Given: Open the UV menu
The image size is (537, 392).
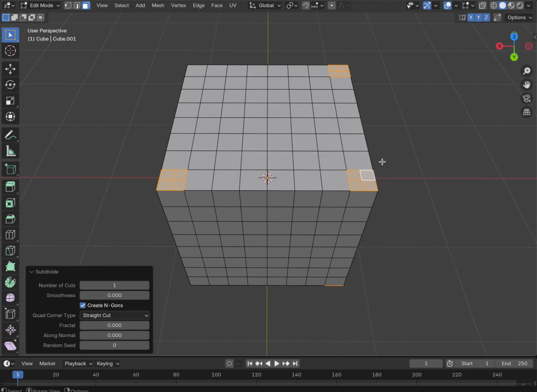Looking at the screenshot, I should (233, 5).
